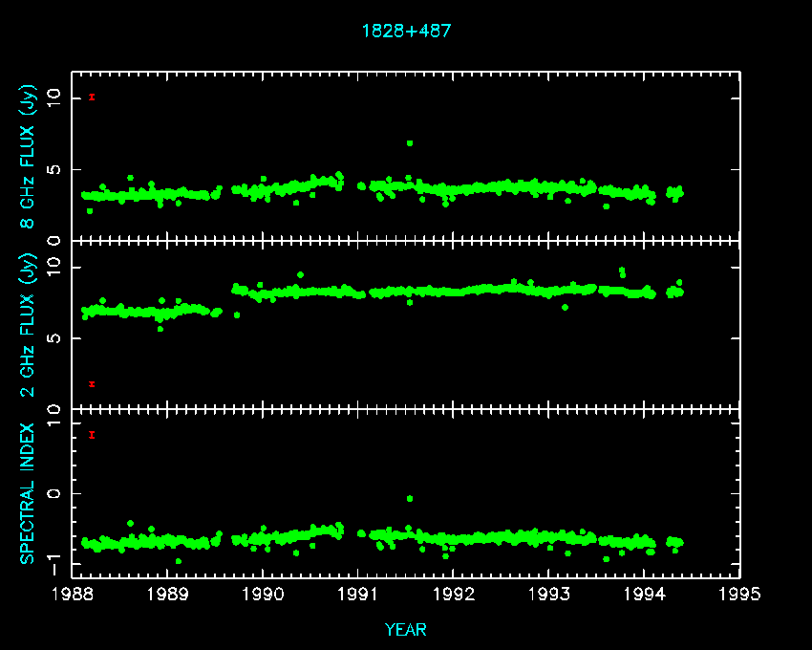The width and height of the screenshot is (812, 650).
Task: Select the red error bar in 8 GHz panel
Action: [92, 97]
